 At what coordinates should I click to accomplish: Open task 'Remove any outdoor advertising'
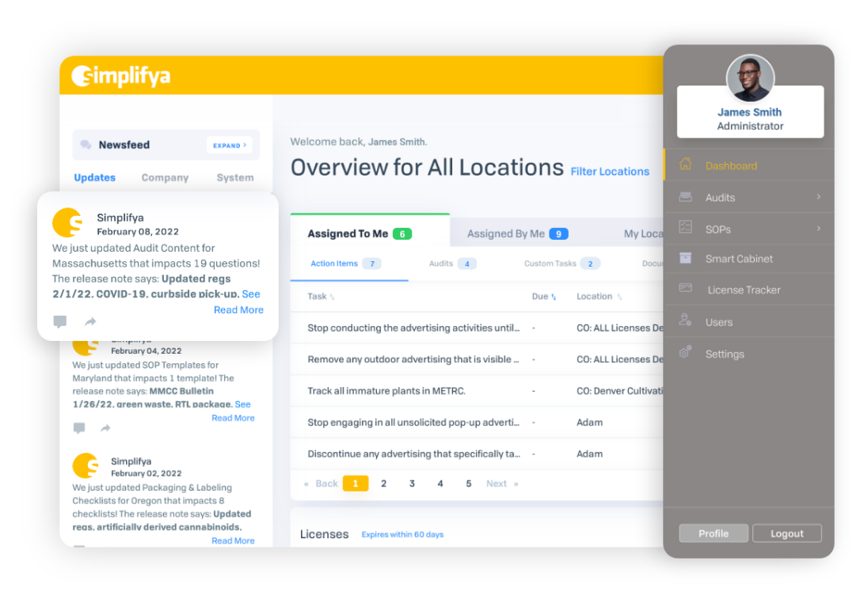(413, 359)
